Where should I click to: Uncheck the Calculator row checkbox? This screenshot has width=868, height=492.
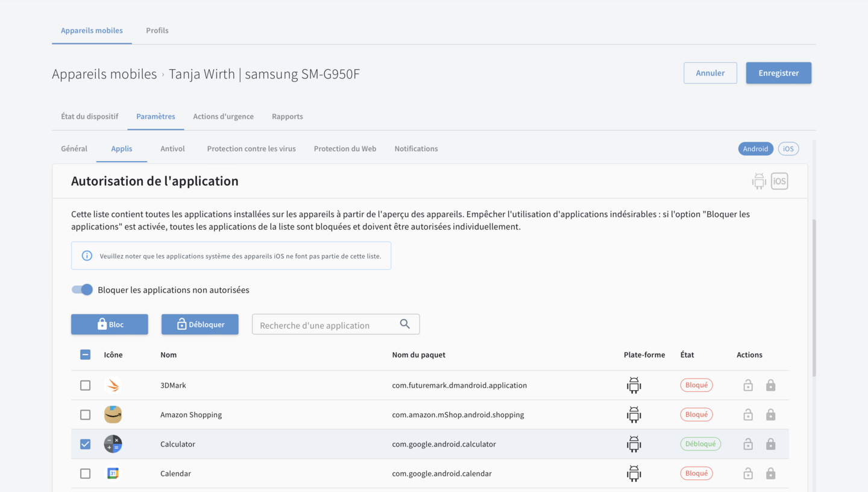(x=86, y=444)
